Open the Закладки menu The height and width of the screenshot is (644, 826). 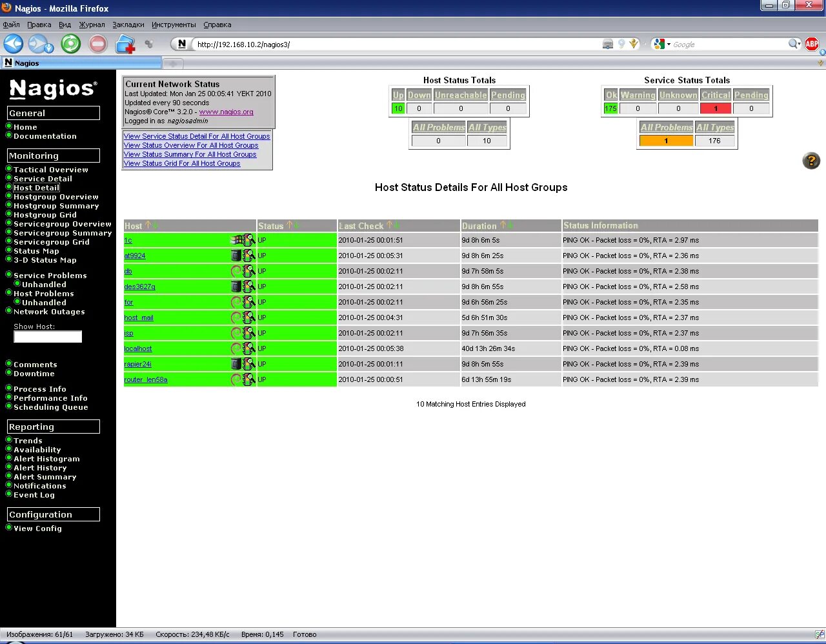tap(128, 25)
